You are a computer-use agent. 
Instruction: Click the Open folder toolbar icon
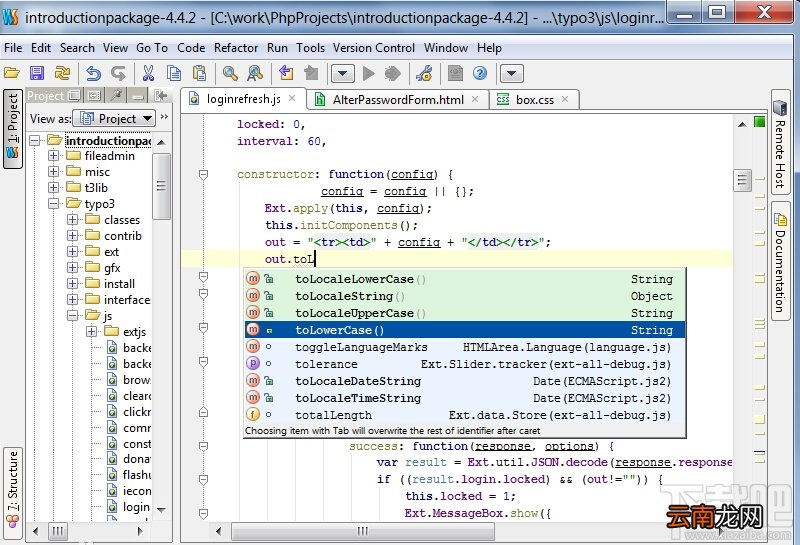(12, 73)
